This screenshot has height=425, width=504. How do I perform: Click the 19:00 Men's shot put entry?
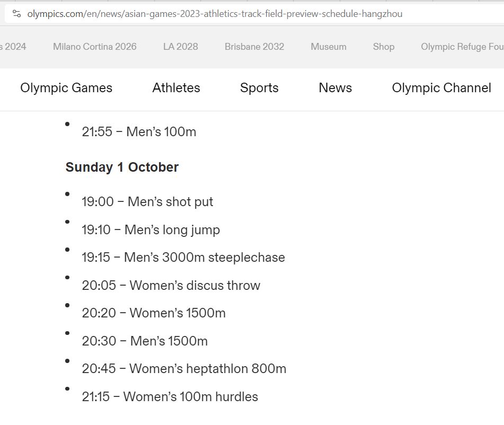click(147, 202)
